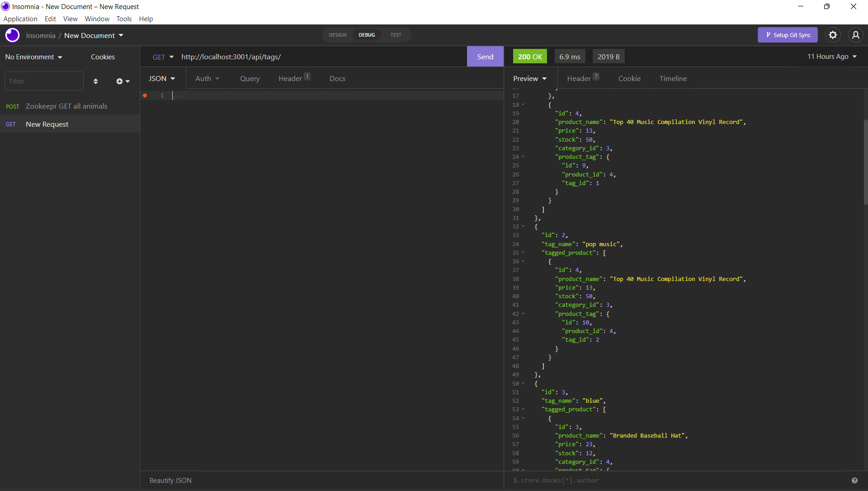Image resolution: width=868 pixels, height=491 pixels.
Task: Expand the New Document dropdown
Action: coord(94,35)
